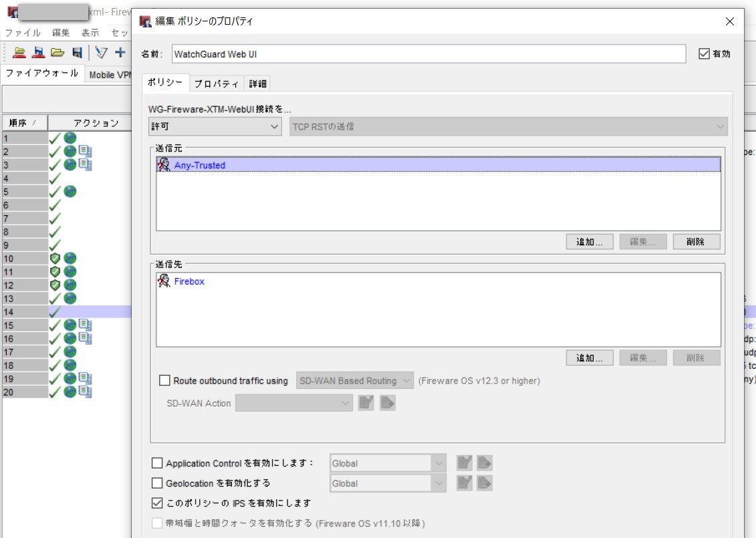
Task: Open the TCP RSTの送信 dropdown
Action: point(508,126)
